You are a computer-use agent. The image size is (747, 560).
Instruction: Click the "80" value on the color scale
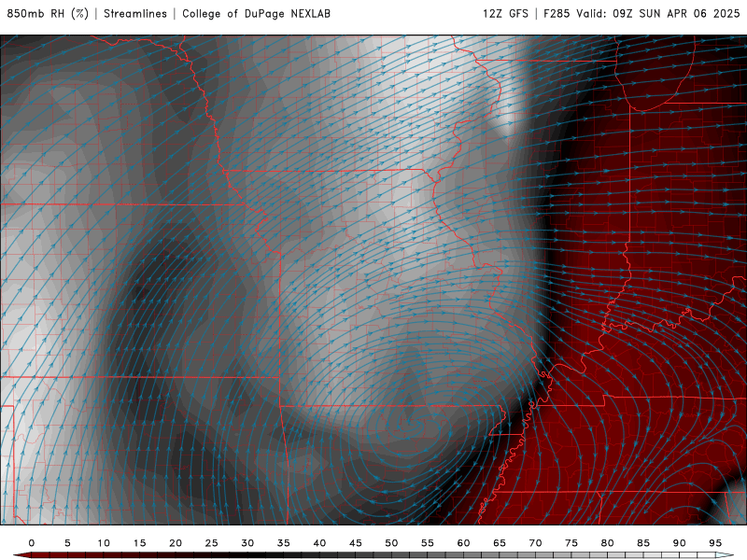[607, 543]
